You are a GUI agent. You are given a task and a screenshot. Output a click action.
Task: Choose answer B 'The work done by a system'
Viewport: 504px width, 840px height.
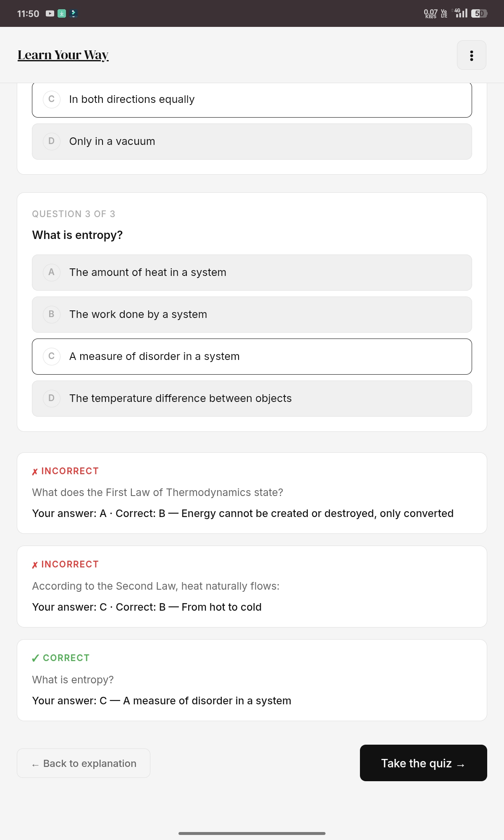(252, 315)
